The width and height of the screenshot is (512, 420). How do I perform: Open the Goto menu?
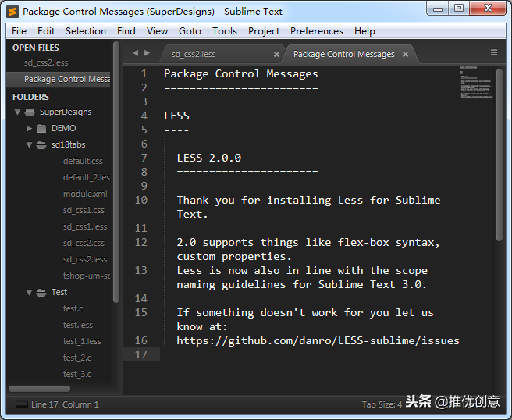pos(190,31)
